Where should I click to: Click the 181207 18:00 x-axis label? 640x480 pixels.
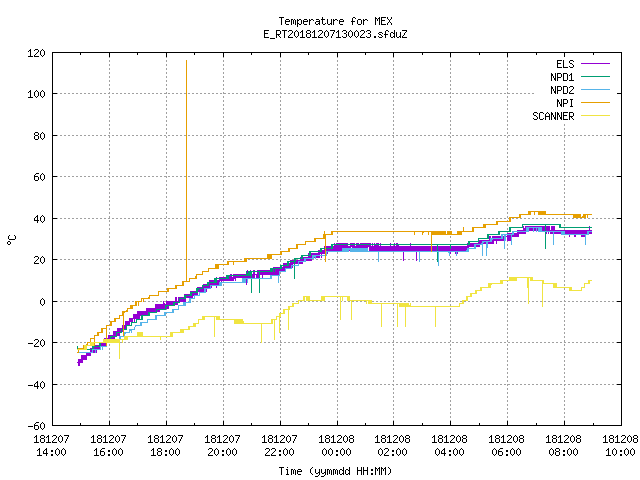point(165,446)
